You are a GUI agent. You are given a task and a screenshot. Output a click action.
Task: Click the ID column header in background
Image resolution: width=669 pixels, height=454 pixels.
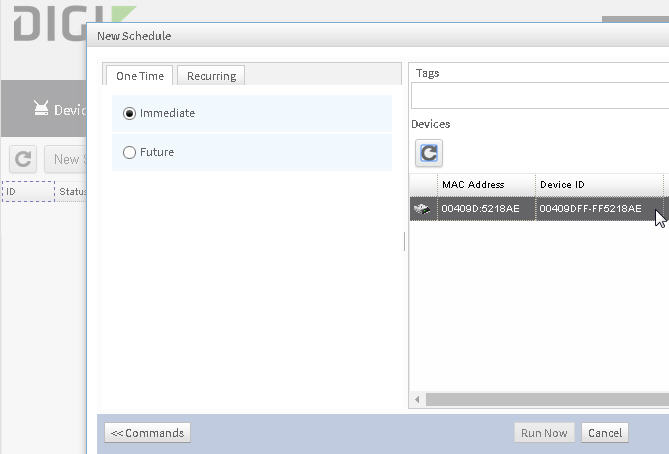tap(27, 191)
